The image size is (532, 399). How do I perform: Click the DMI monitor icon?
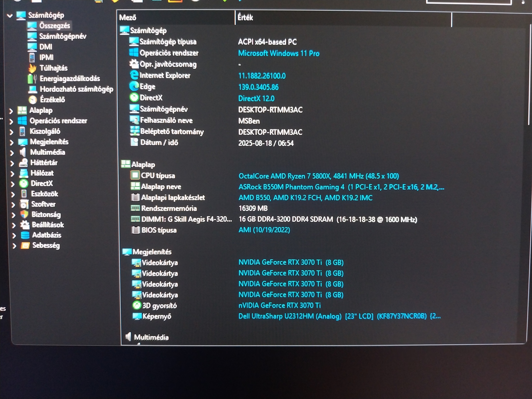click(32, 47)
